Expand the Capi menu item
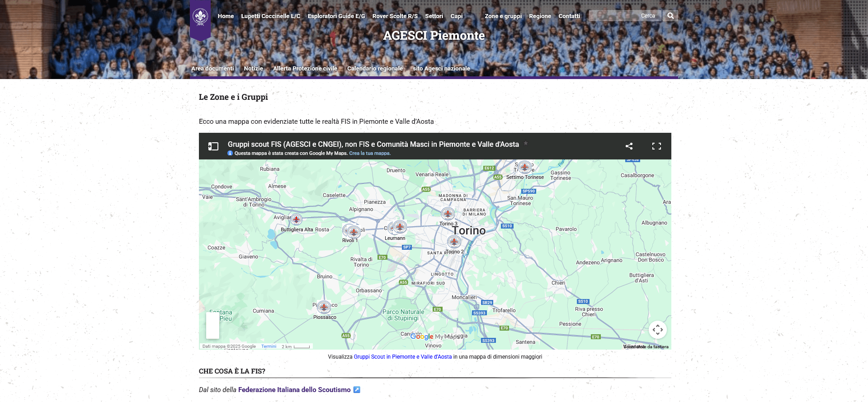 click(x=456, y=16)
